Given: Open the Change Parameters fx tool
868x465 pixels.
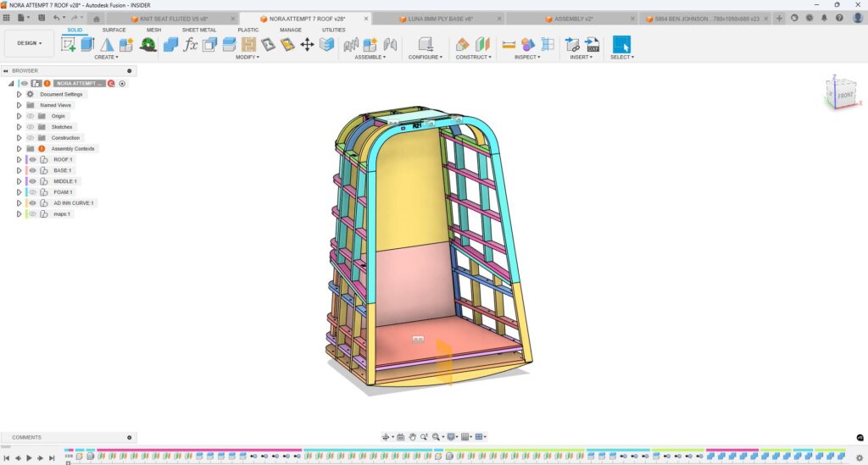Looking at the screenshot, I should coord(191,44).
